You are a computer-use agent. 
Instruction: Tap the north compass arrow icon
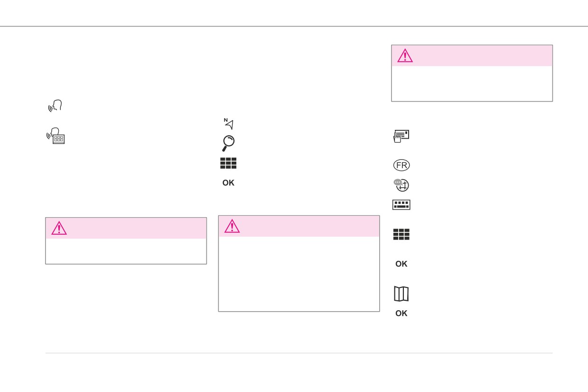pyautogui.click(x=229, y=124)
